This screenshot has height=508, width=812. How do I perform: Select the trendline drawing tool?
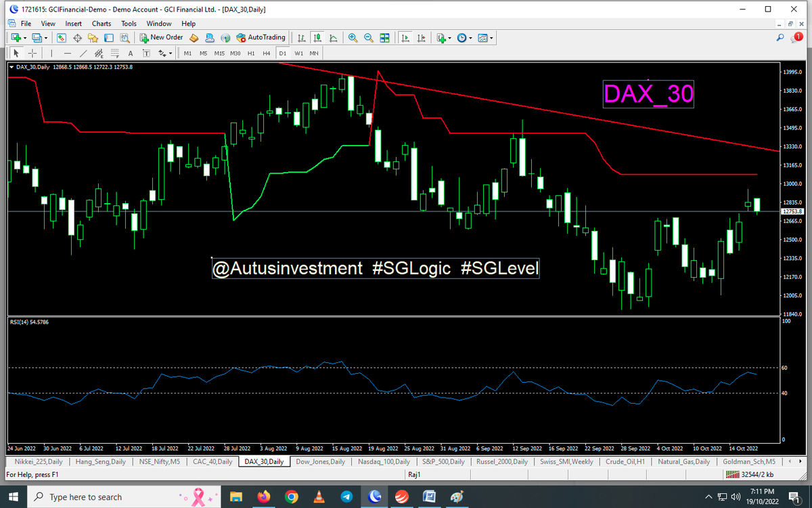pyautogui.click(x=83, y=53)
